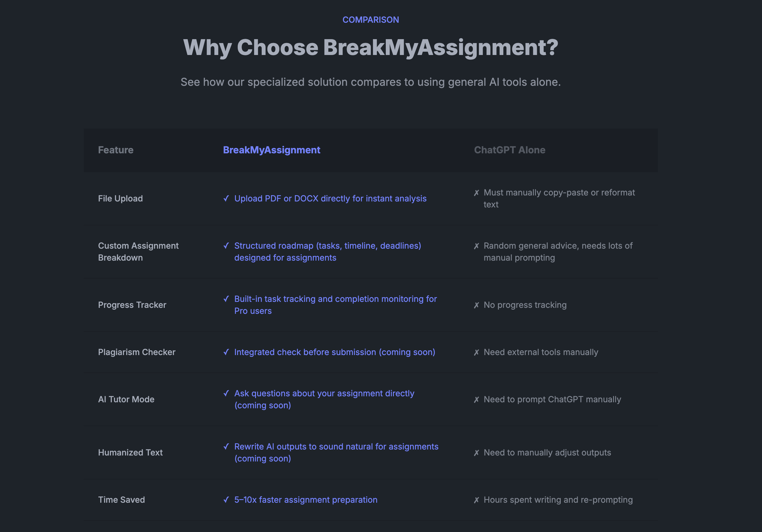
Task: Click the checkmark beside 5–10x faster assignment preparation
Action: tap(226, 499)
